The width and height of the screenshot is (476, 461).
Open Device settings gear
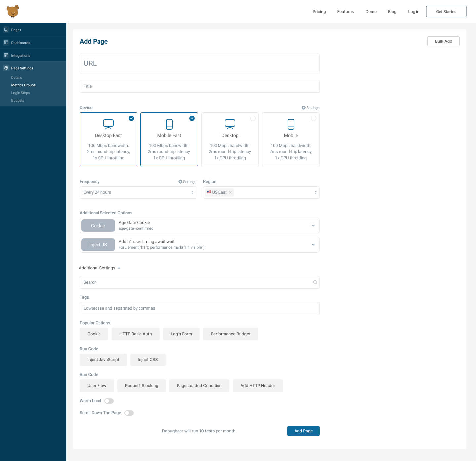click(x=304, y=108)
